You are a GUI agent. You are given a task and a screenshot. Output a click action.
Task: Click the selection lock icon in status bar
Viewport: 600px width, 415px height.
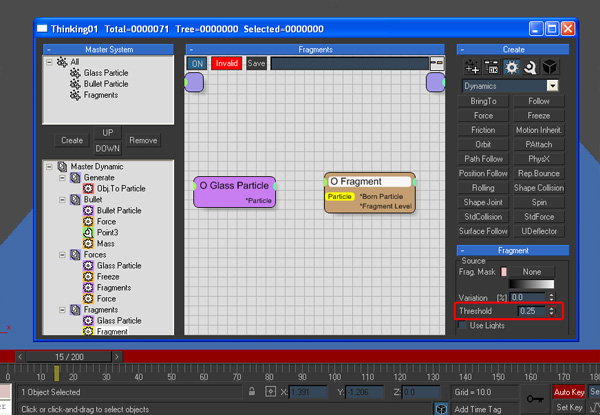pos(252,391)
